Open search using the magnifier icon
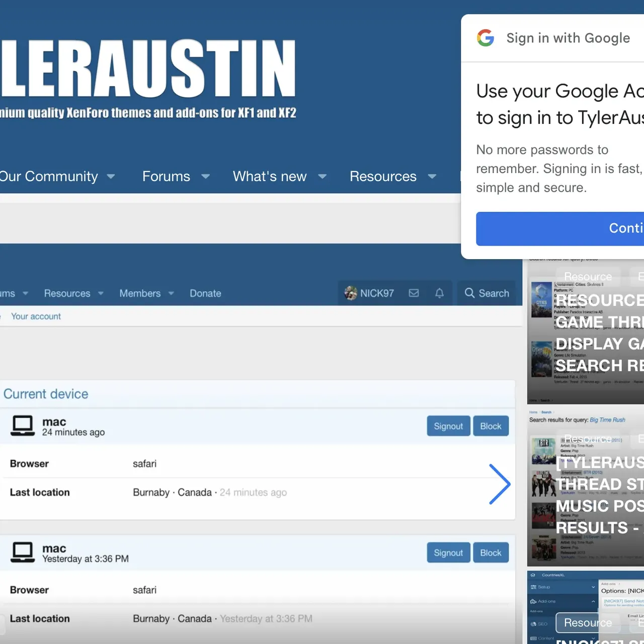 [x=470, y=293]
